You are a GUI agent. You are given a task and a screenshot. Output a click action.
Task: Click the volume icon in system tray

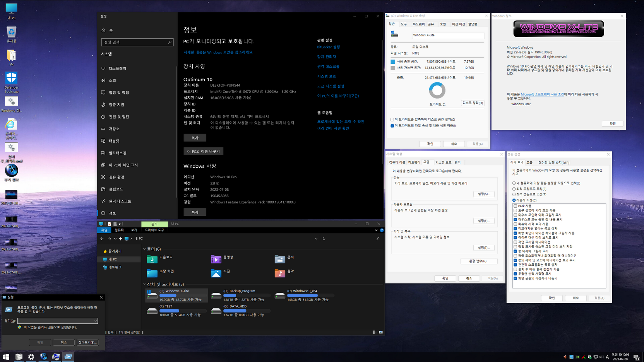601,357
